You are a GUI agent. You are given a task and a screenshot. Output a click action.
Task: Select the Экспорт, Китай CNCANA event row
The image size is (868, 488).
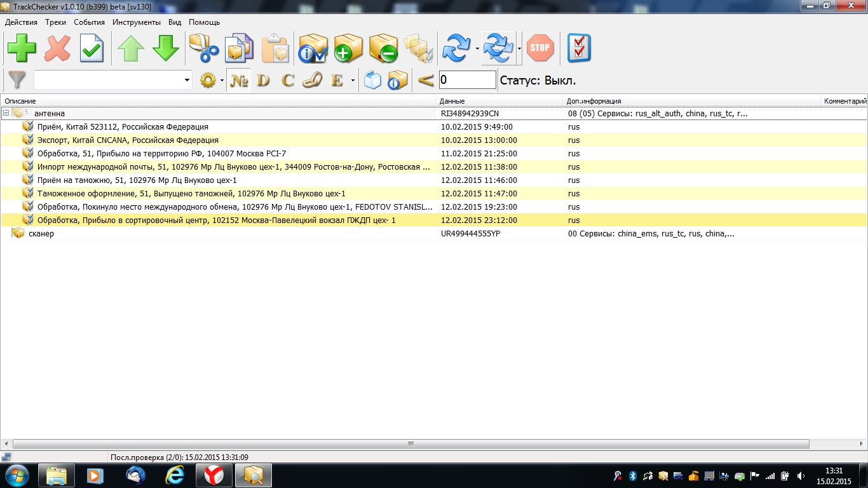[434, 140]
